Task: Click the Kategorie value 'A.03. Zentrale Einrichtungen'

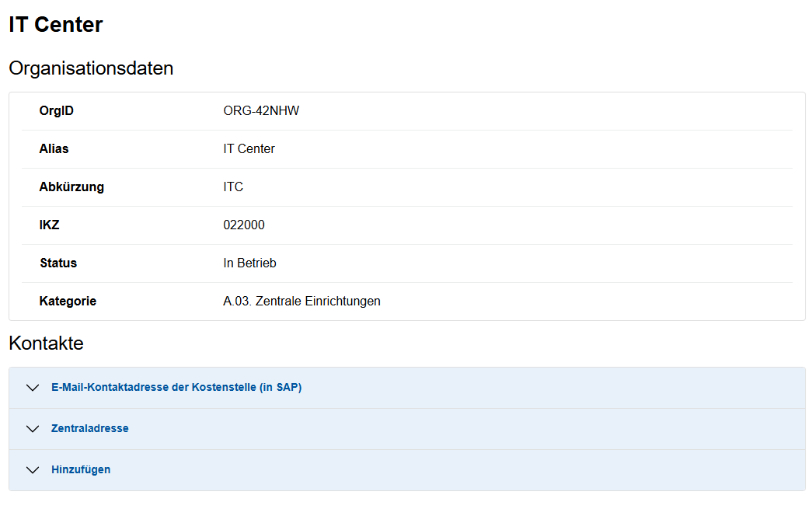Action: tap(301, 302)
